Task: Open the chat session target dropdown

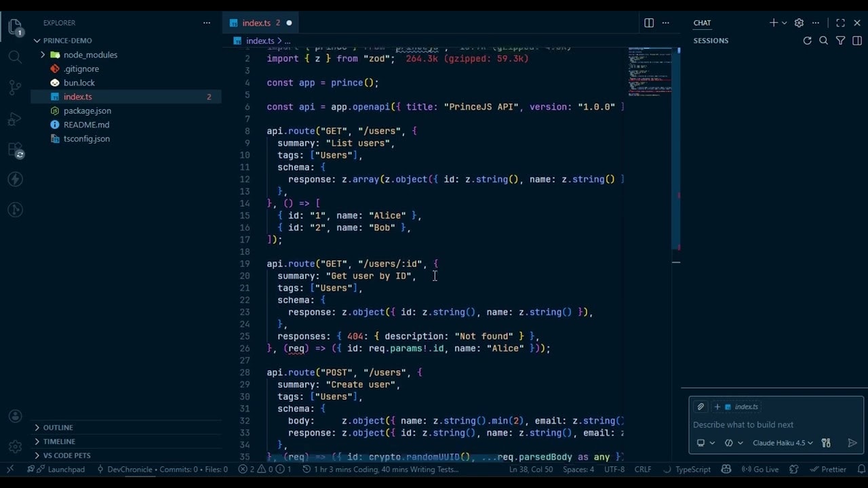Action: point(705,443)
